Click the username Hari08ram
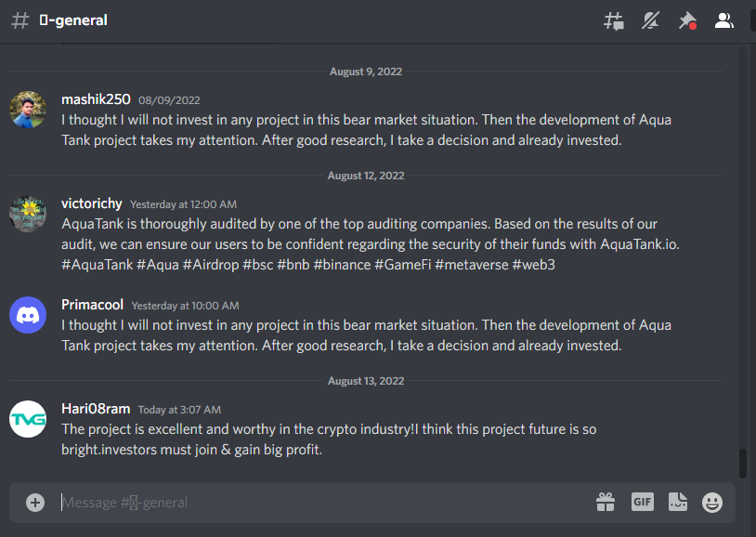The image size is (756, 537). 96,409
